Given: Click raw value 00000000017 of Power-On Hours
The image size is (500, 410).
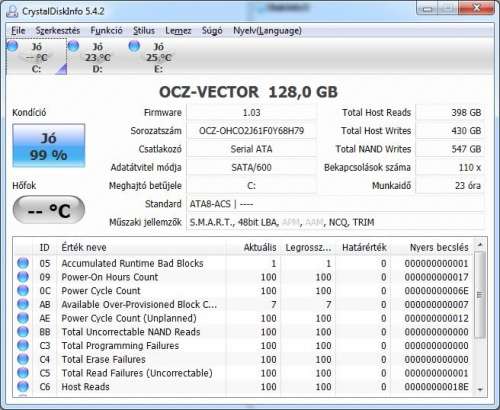Looking at the screenshot, I should point(436,277).
